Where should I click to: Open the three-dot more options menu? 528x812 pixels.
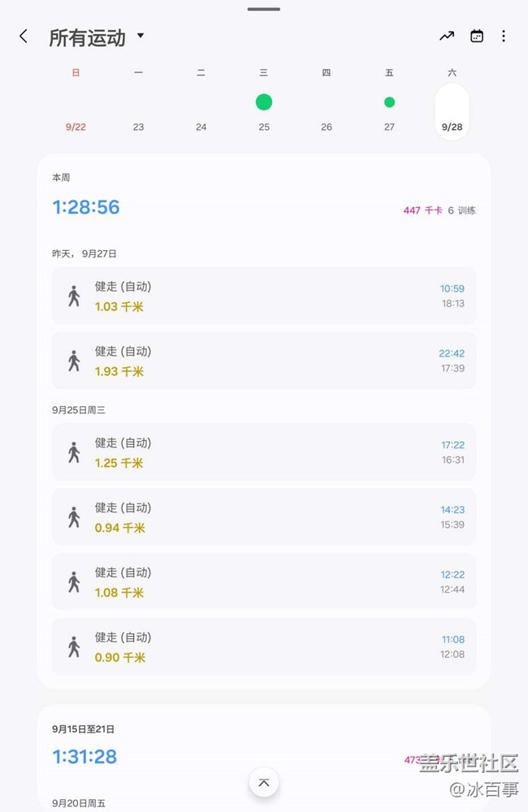503,37
